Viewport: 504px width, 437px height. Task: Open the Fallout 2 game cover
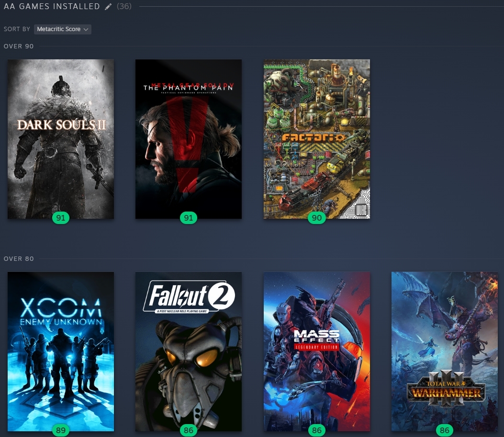[189, 351]
